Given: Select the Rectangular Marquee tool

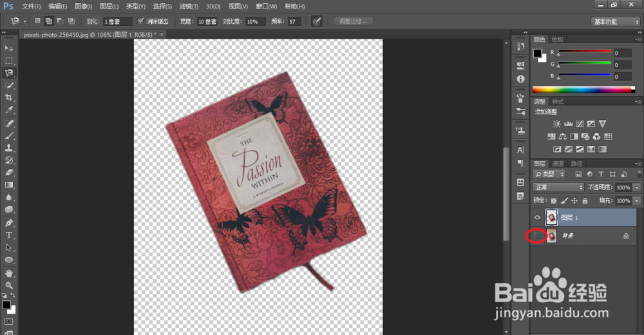Looking at the screenshot, I should (x=8, y=61).
